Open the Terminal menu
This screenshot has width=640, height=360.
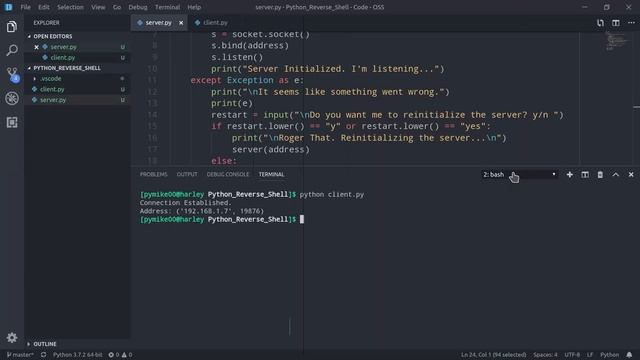(x=167, y=7)
